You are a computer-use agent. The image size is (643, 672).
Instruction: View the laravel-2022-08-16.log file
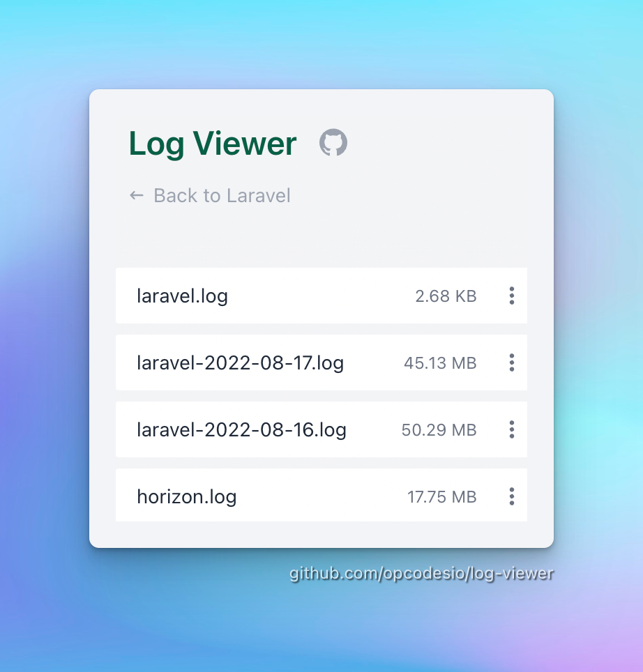[321, 429]
